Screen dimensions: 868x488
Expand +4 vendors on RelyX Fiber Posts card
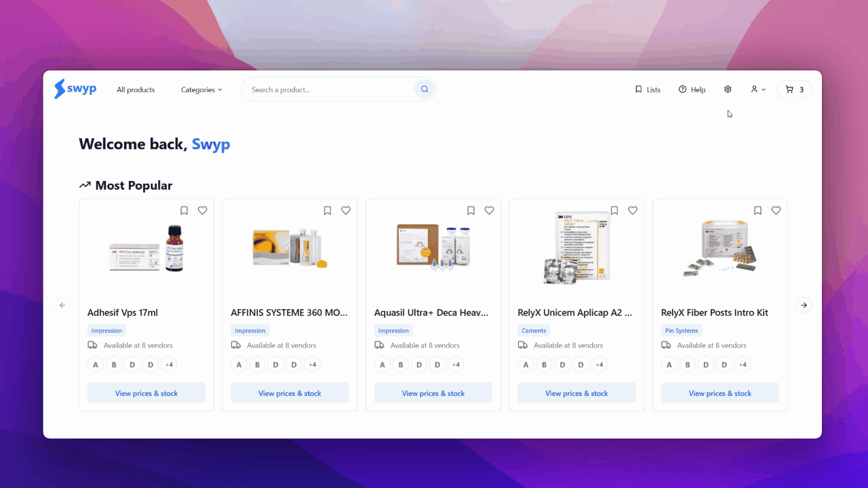tap(743, 365)
